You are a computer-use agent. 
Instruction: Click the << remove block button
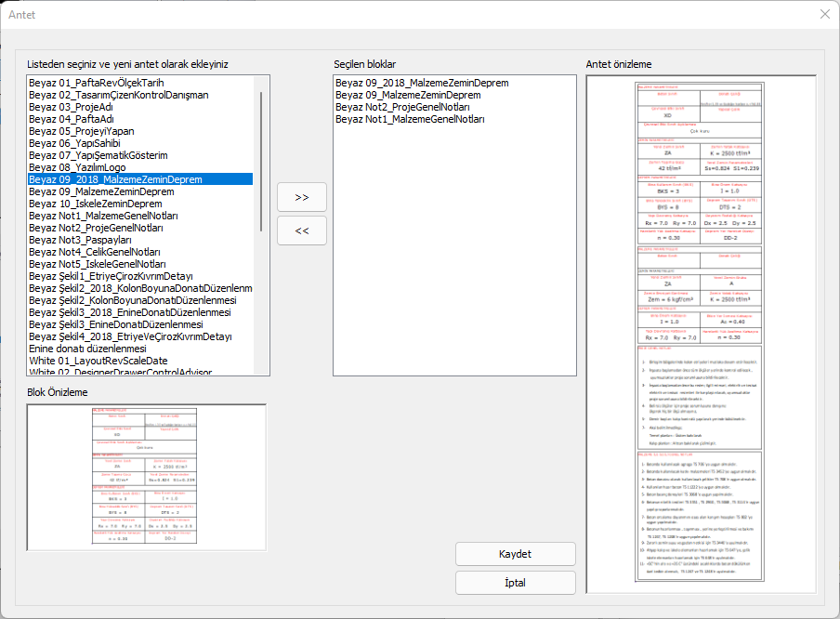(302, 231)
